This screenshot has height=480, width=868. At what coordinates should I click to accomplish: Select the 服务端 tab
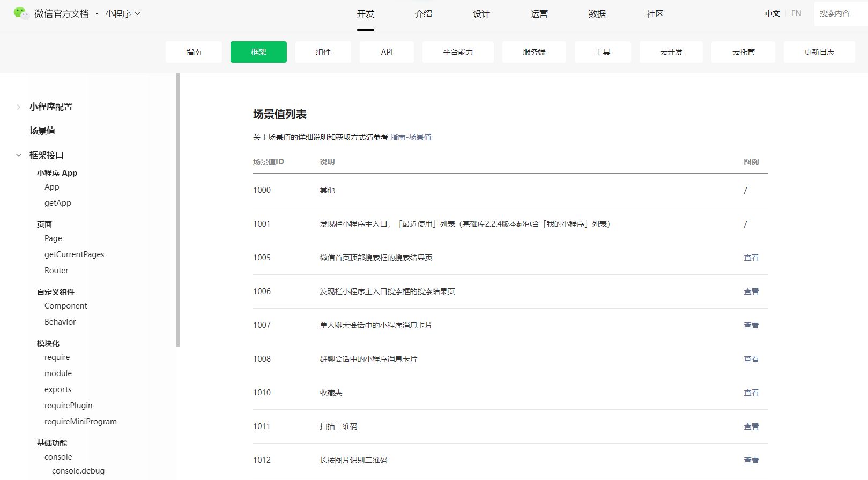click(x=534, y=52)
